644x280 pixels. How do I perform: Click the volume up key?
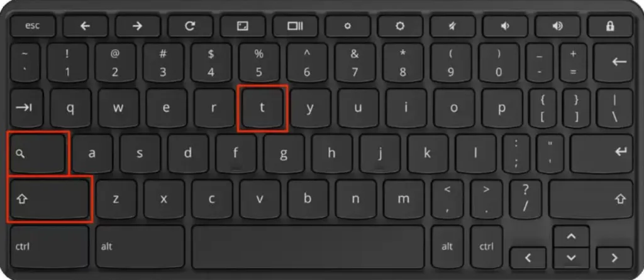[557, 26]
